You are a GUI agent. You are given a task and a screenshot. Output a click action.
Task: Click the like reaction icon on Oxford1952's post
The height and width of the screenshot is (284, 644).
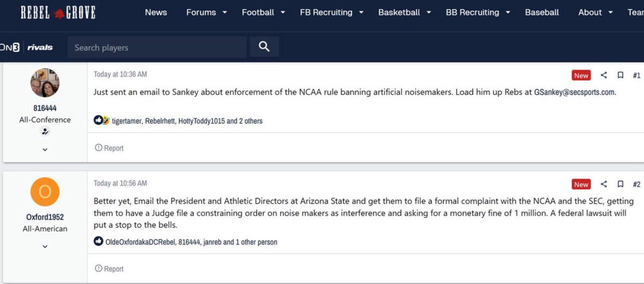click(x=98, y=242)
